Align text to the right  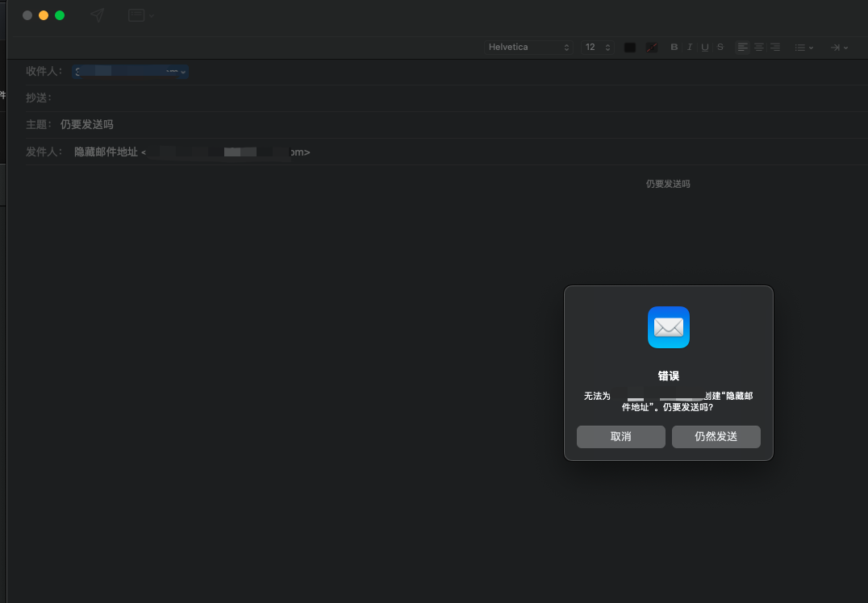pyautogui.click(x=774, y=48)
